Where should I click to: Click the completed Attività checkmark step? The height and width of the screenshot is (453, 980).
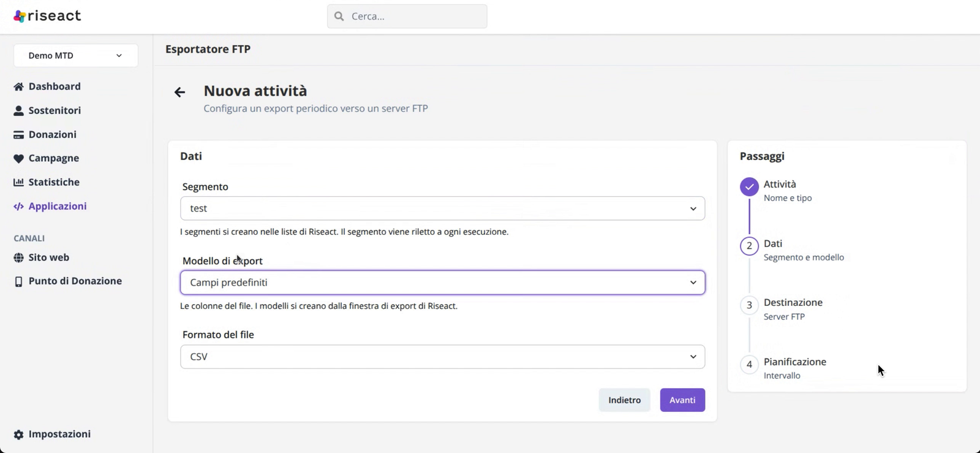tap(749, 187)
